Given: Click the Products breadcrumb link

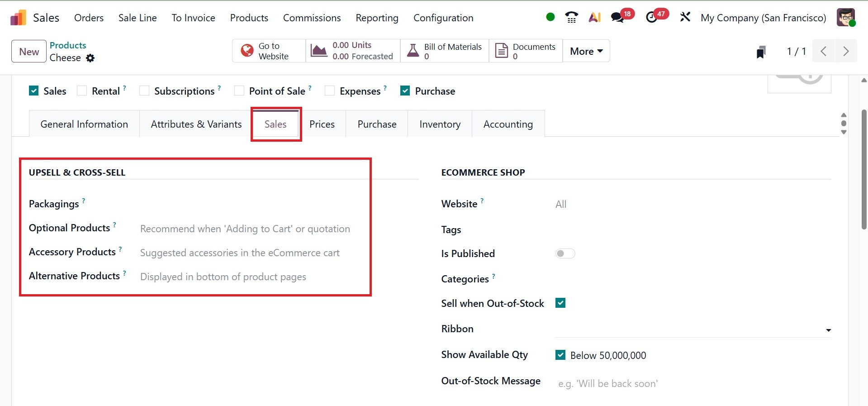Looking at the screenshot, I should pos(68,45).
